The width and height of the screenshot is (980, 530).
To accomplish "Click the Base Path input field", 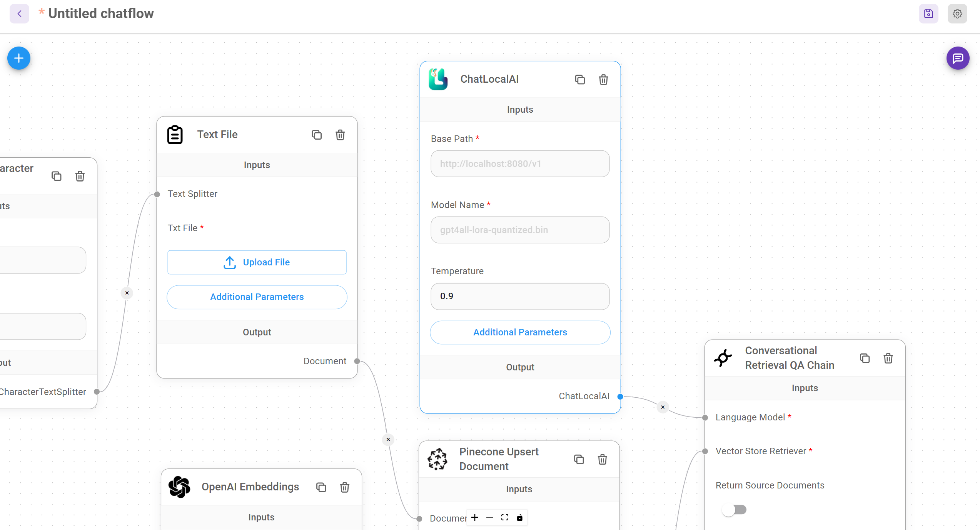I will [520, 164].
